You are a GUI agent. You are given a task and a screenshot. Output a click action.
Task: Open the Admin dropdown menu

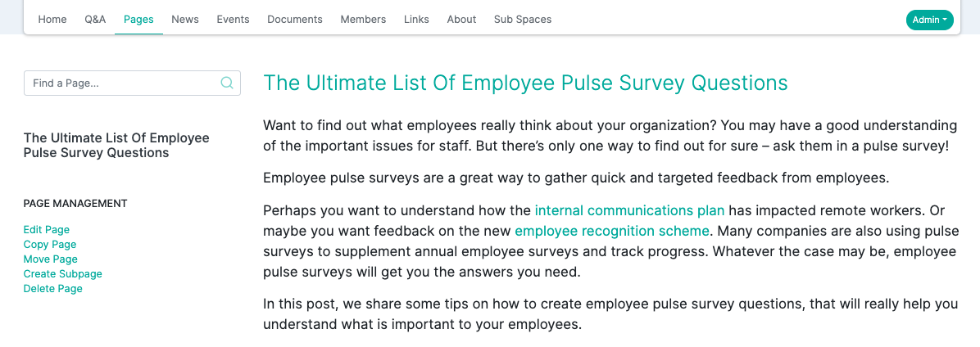pyautogui.click(x=929, y=20)
